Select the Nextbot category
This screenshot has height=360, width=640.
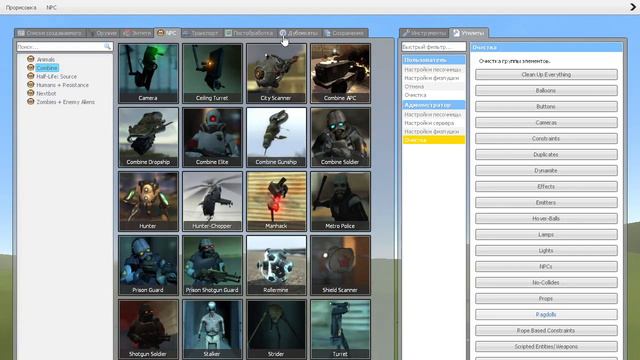(46, 93)
